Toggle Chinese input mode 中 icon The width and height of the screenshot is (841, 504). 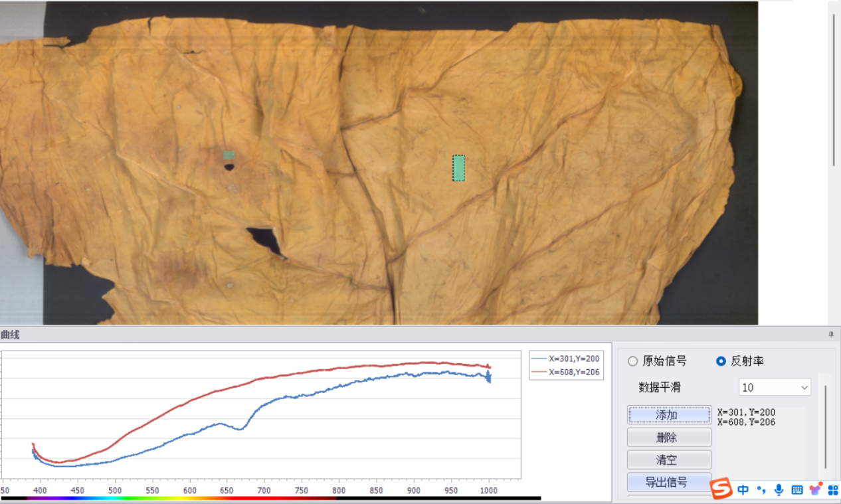coord(743,490)
